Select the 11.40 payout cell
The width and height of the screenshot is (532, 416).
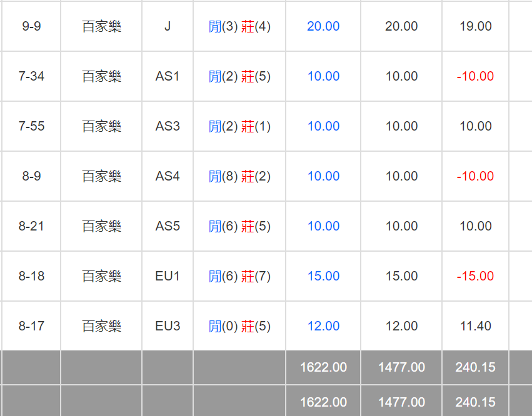pos(475,326)
